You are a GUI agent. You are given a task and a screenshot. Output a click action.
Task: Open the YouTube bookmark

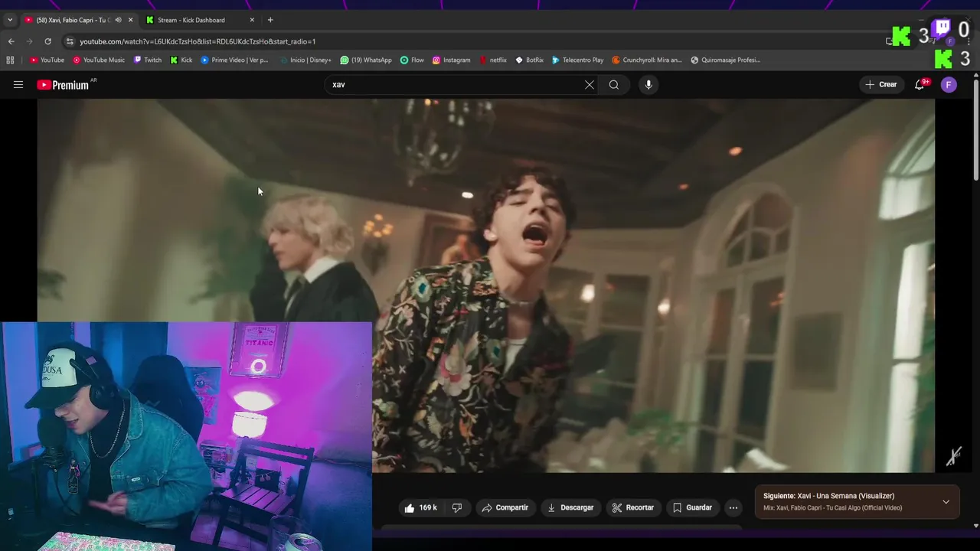point(47,60)
